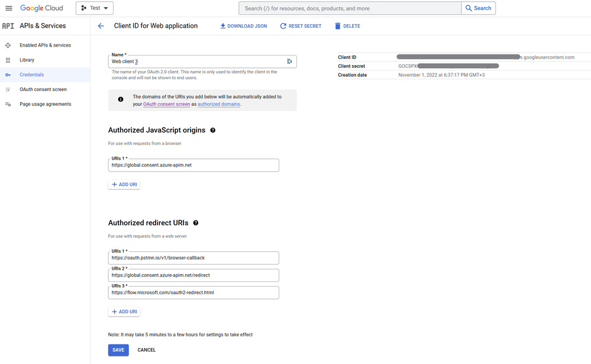Click the masked Client ID value
Screen dimensions: 591x364
coord(486,57)
